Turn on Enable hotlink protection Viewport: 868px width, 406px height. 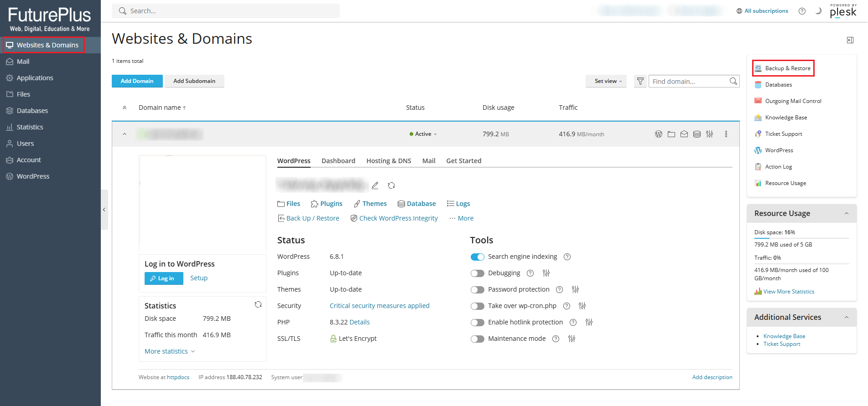tap(478, 323)
